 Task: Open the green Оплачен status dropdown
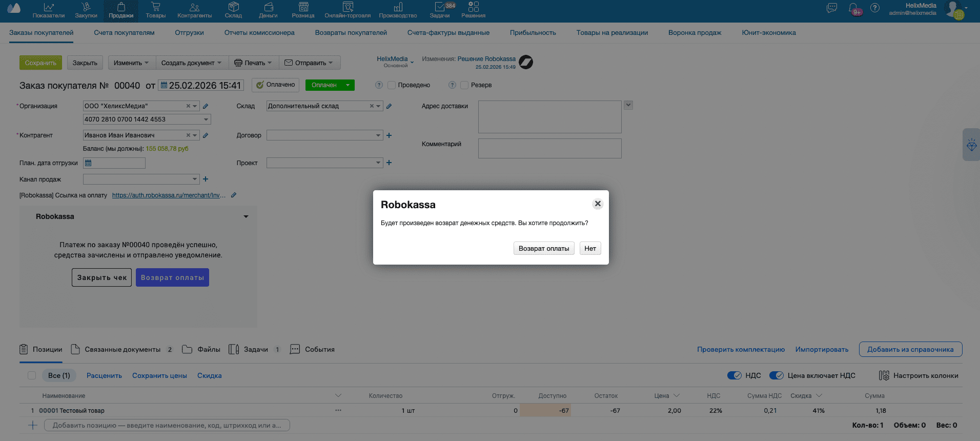[x=348, y=85]
